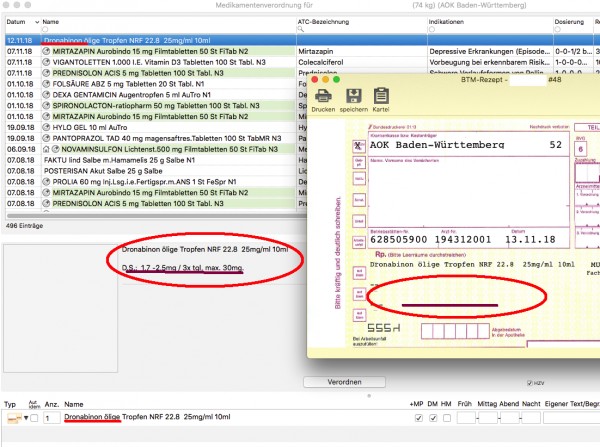Click filter circle under Indikationen header

[432, 29]
